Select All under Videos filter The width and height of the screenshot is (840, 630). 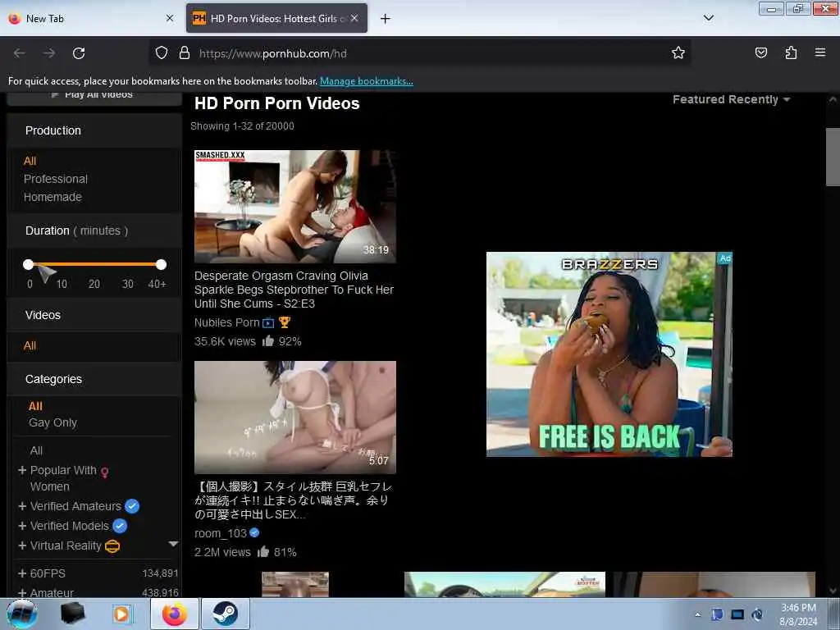point(30,345)
